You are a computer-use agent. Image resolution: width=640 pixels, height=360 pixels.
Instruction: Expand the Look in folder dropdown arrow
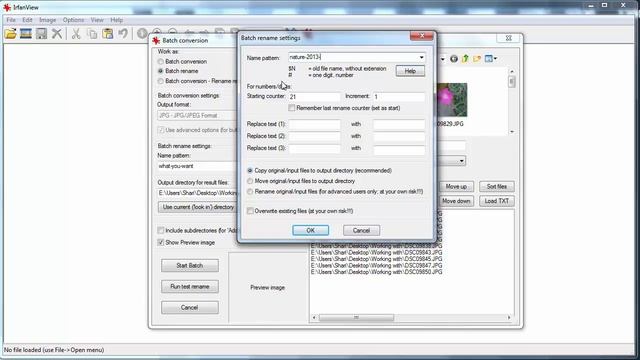coord(443,59)
